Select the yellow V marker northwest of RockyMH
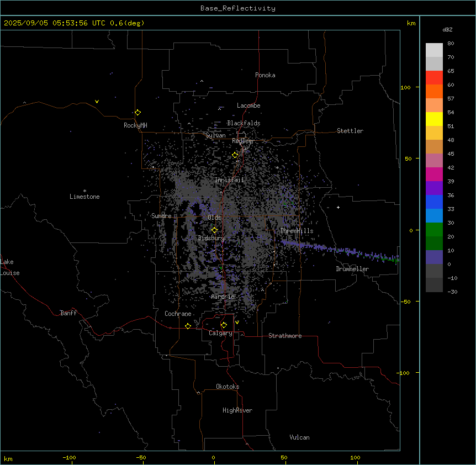Image resolution: width=476 pixels, height=465 pixels. (97, 102)
